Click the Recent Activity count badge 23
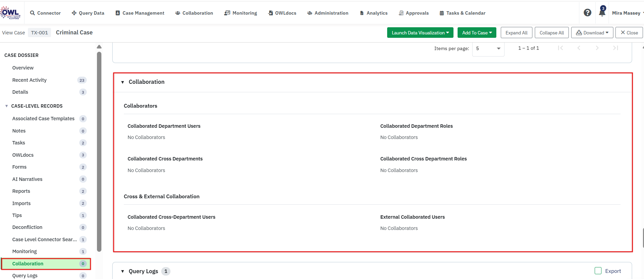The height and width of the screenshot is (279, 644). (82, 80)
